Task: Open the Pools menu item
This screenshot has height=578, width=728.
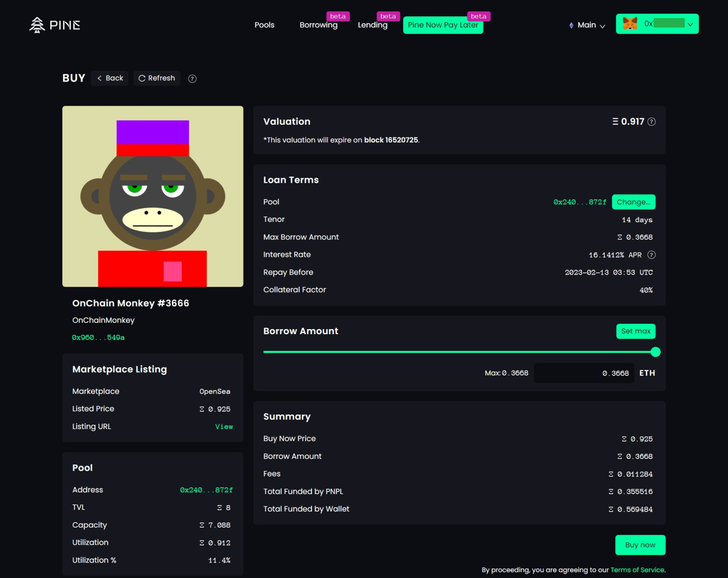Action: pos(264,25)
